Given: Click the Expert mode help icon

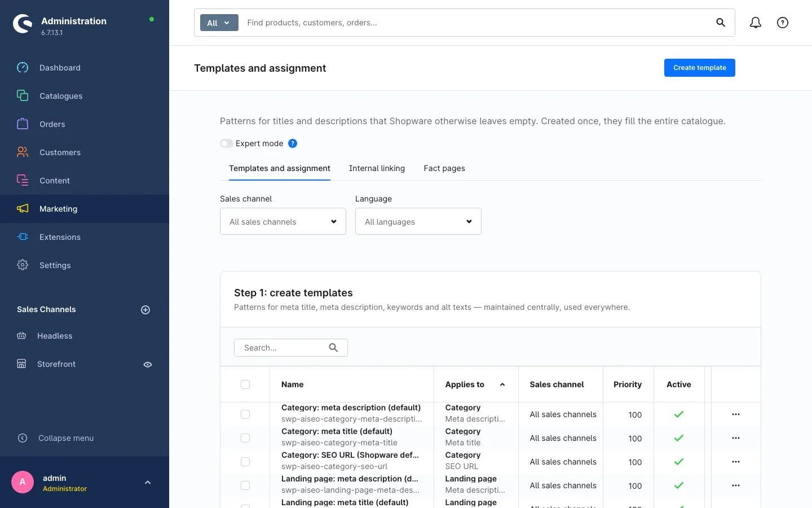Looking at the screenshot, I should [x=293, y=143].
